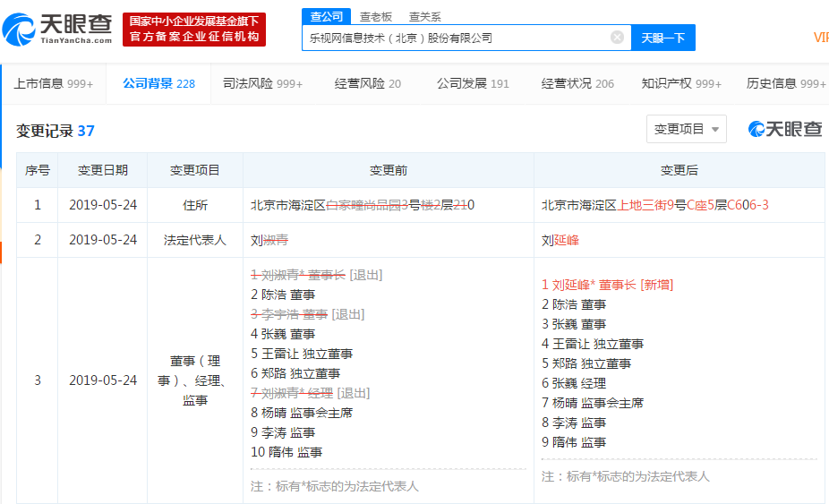This screenshot has height=504, width=829.
Task: Click the 董事（理事）、经理、监事 cell
Action: click(x=194, y=380)
